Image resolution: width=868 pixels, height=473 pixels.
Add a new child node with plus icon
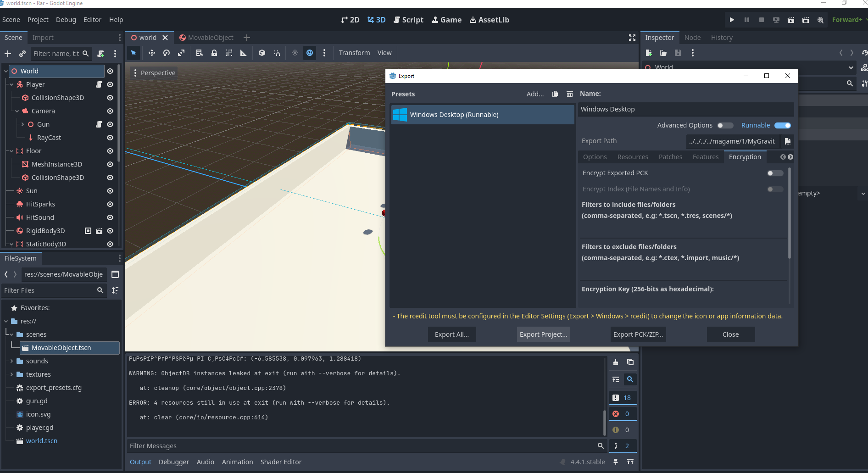point(8,54)
